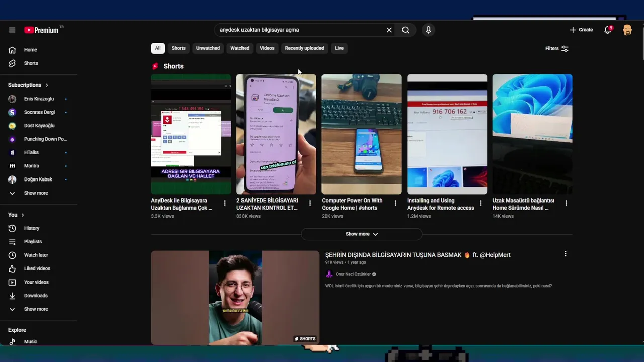This screenshot has height=362, width=644.
Task: Click the 838K views text
Action: (249, 216)
